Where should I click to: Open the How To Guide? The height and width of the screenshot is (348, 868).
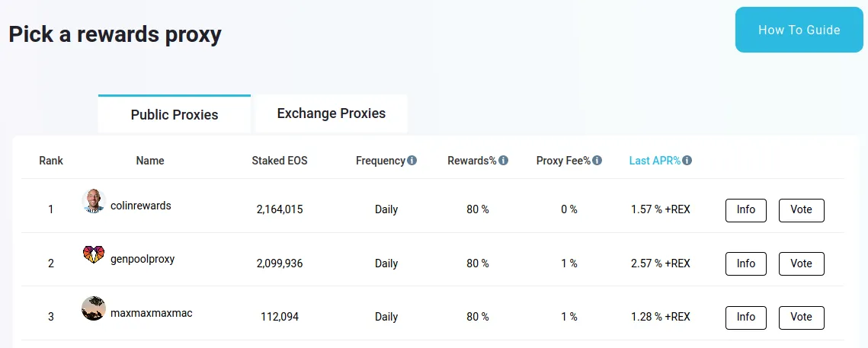(x=799, y=30)
